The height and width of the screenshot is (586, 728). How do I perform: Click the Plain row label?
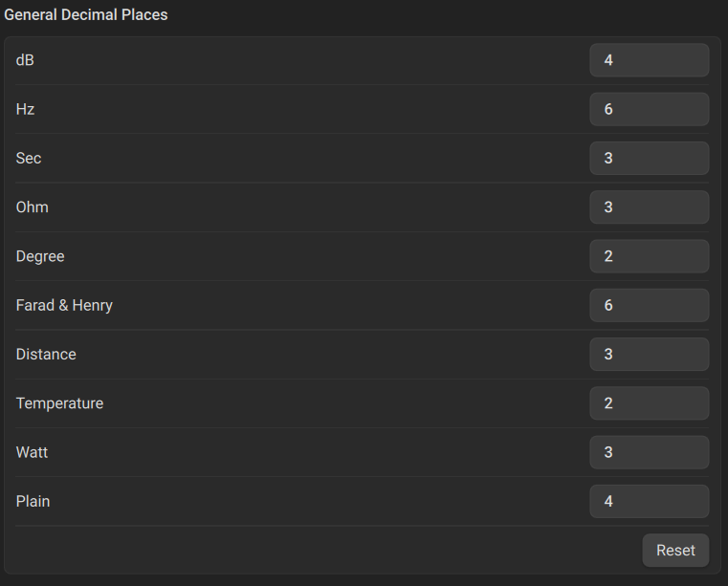(x=33, y=501)
